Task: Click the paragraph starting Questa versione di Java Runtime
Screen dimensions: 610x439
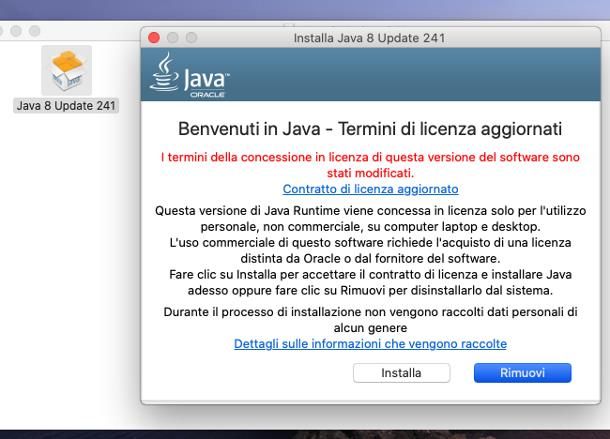Action: point(370,219)
